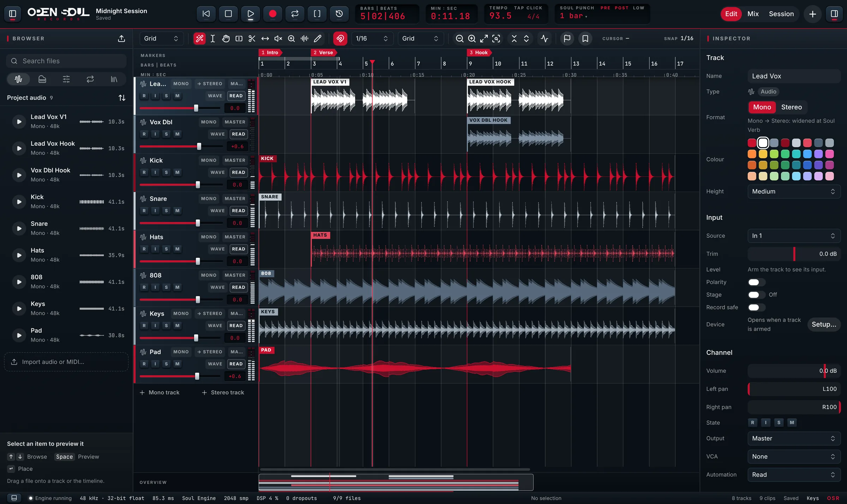Viewport: 847px width, 504px height.
Task: Choose the orange colour swatch
Action: click(x=752, y=154)
